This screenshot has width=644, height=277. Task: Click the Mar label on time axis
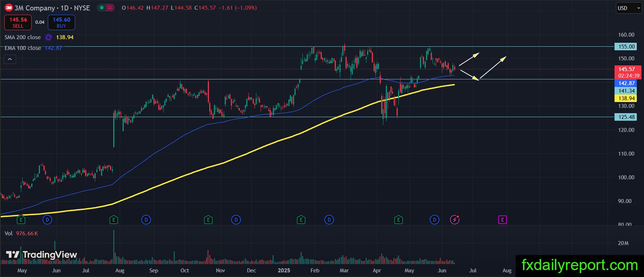(x=344, y=271)
